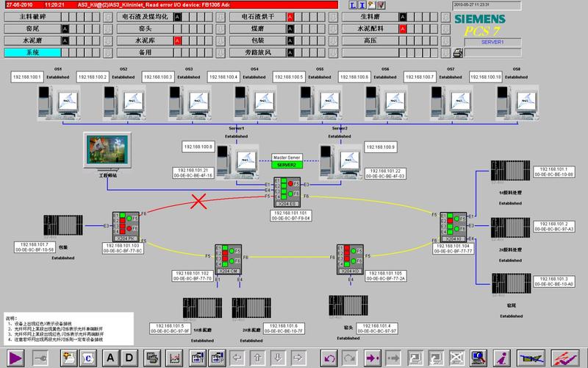
Task: Expand hierarchy arrow next to 窑头
Action: [220, 29]
